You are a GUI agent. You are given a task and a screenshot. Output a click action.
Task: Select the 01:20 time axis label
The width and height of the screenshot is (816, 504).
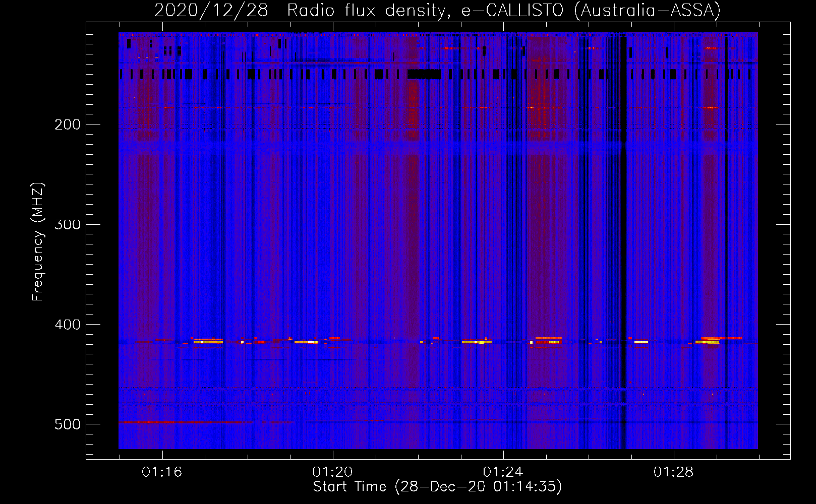pos(332,472)
